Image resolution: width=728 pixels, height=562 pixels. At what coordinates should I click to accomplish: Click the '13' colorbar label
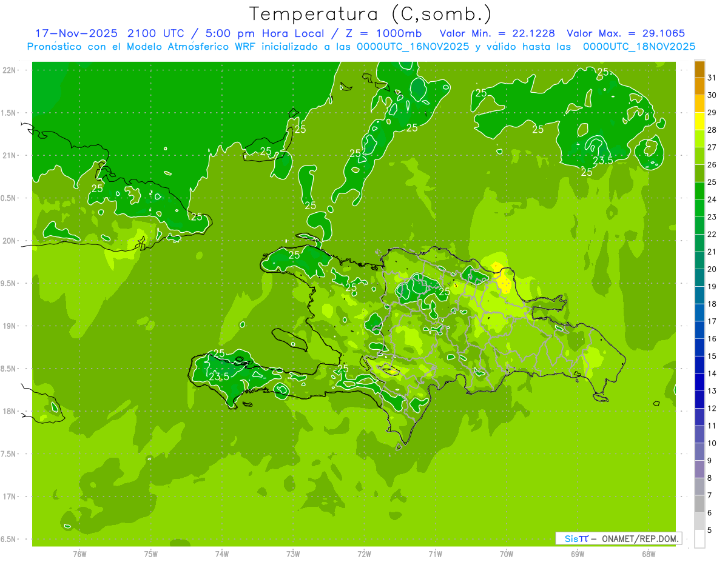coord(712,391)
